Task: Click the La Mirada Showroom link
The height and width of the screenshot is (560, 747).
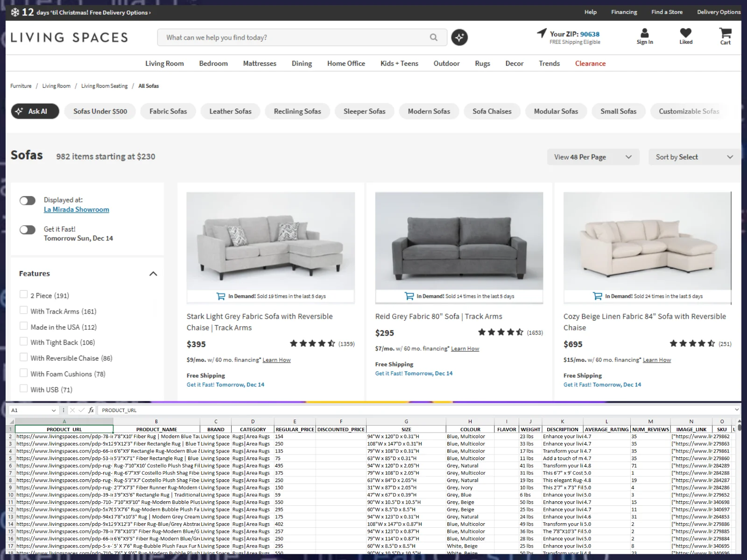Action: point(77,210)
